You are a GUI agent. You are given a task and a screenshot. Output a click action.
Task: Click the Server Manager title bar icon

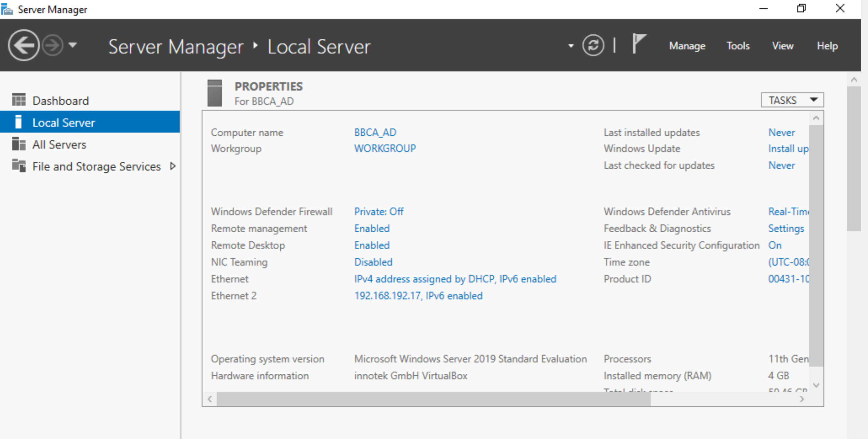tap(7, 9)
